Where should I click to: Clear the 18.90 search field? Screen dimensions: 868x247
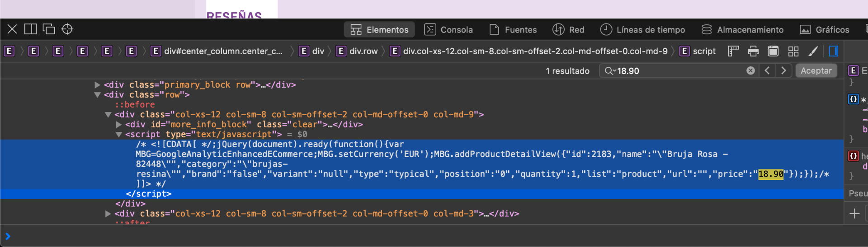[750, 71]
